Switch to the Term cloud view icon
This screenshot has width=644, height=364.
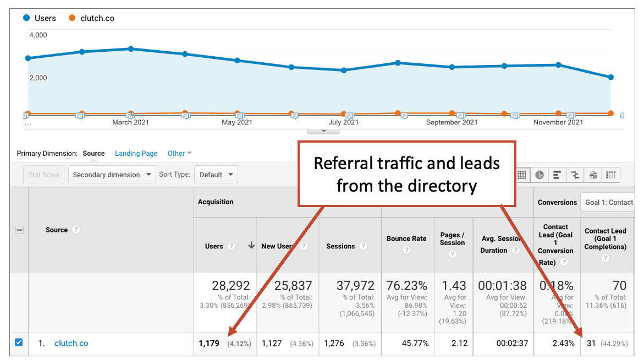pos(593,175)
